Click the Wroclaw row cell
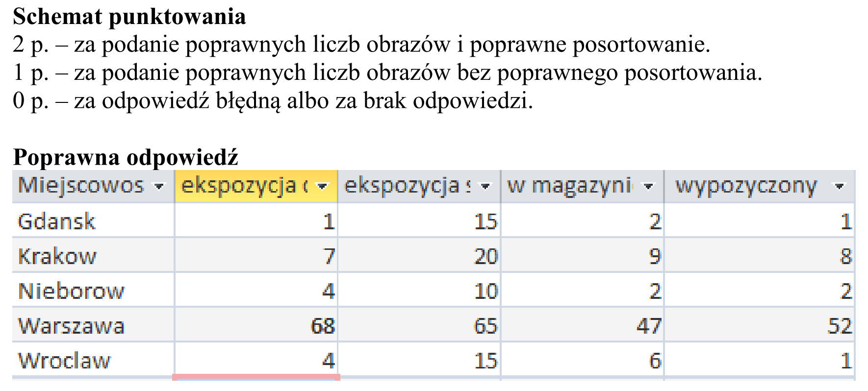This screenshot has height=391, width=868. [93, 360]
